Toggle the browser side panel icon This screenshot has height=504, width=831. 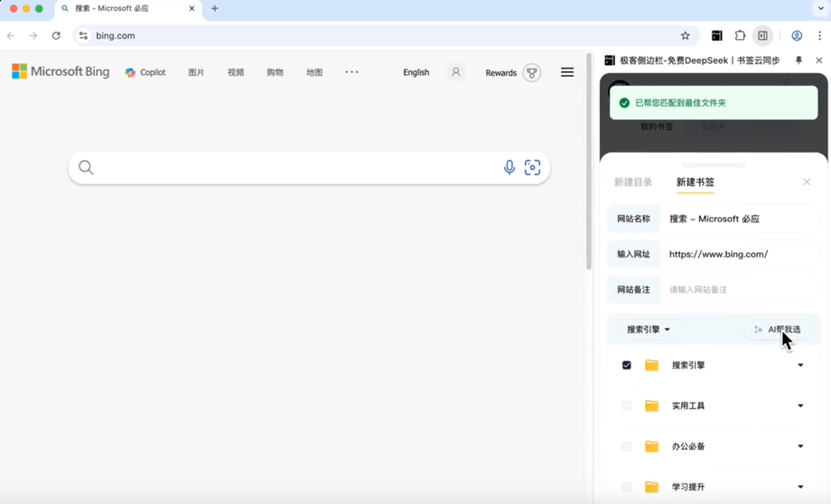click(x=762, y=35)
